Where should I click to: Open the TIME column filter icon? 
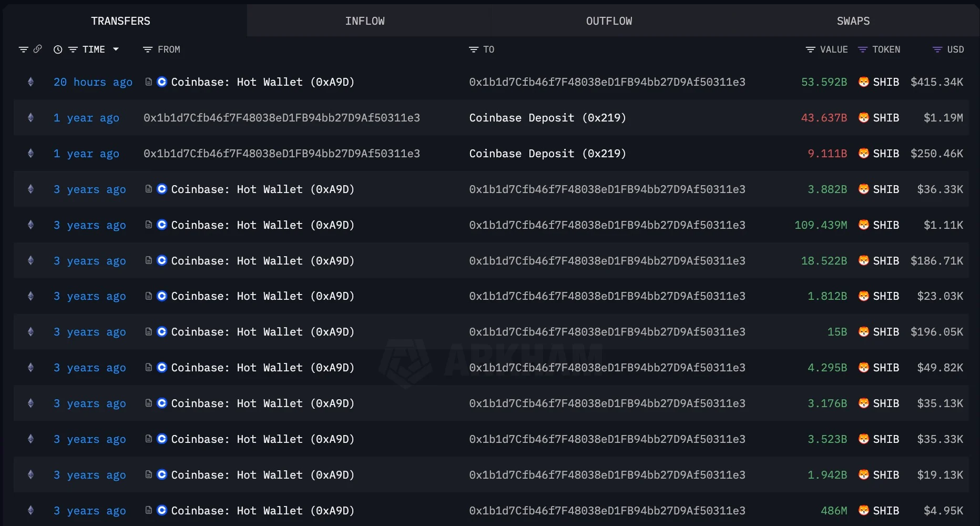(73, 49)
